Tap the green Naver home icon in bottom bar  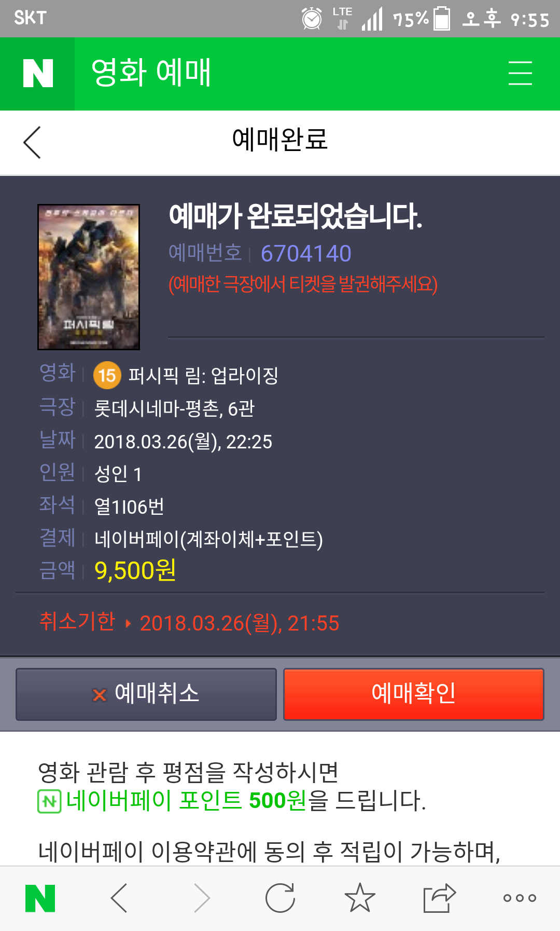click(40, 898)
